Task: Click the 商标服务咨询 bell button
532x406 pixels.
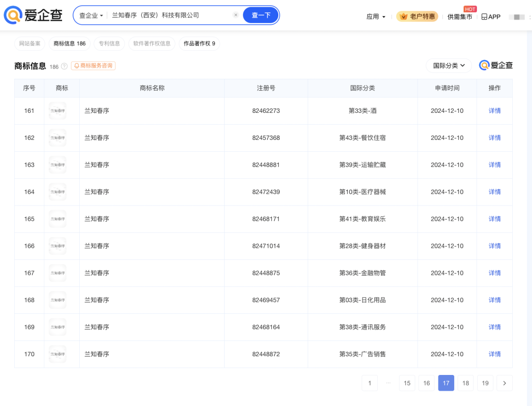Action: pos(93,66)
